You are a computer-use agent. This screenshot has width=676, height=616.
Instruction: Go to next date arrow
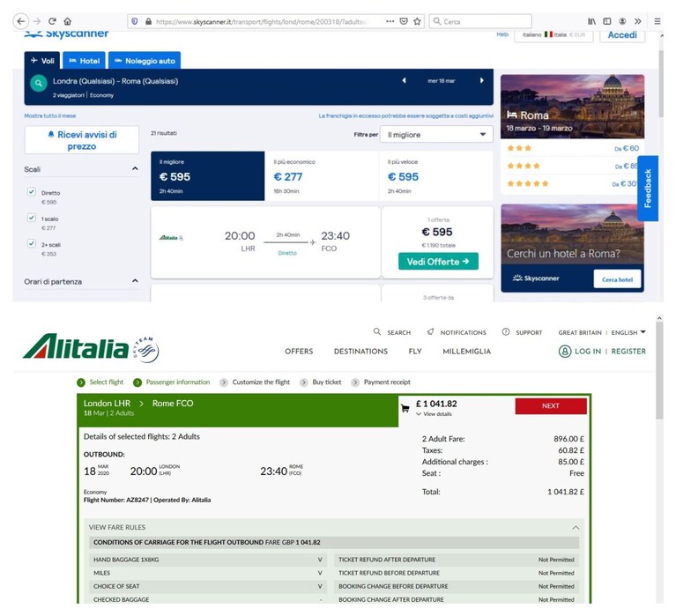tap(481, 80)
